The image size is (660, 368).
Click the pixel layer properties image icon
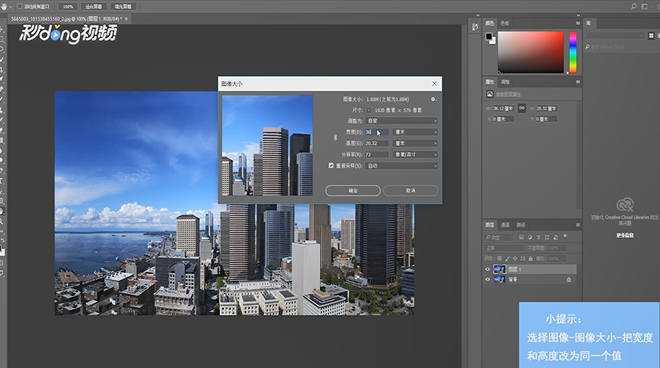[x=490, y=94]
